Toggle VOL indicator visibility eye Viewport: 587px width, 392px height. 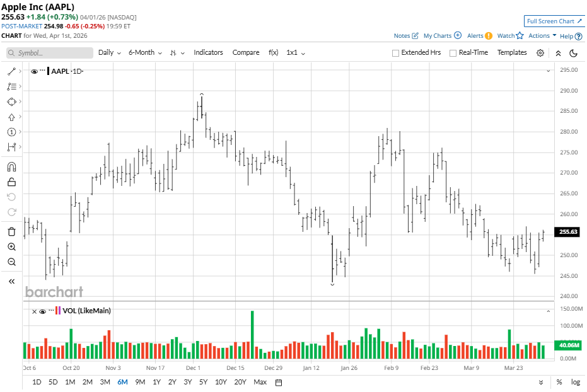(x=42, y=311)
